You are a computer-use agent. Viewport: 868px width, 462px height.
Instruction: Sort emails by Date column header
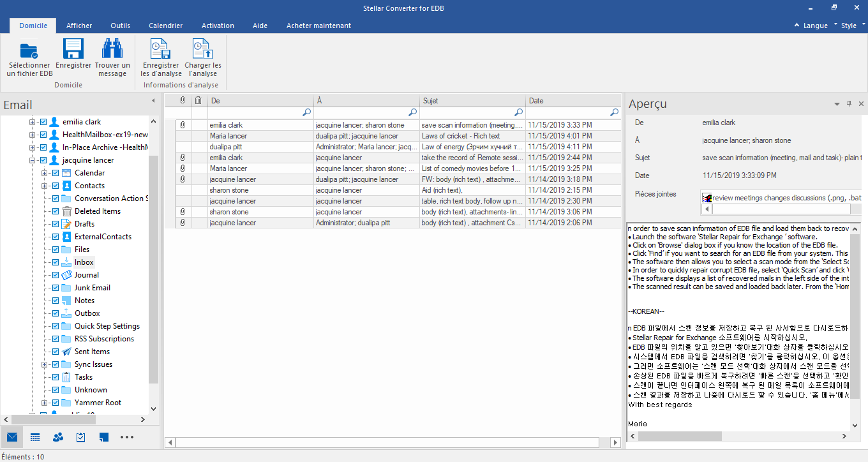tap(573, 101)
